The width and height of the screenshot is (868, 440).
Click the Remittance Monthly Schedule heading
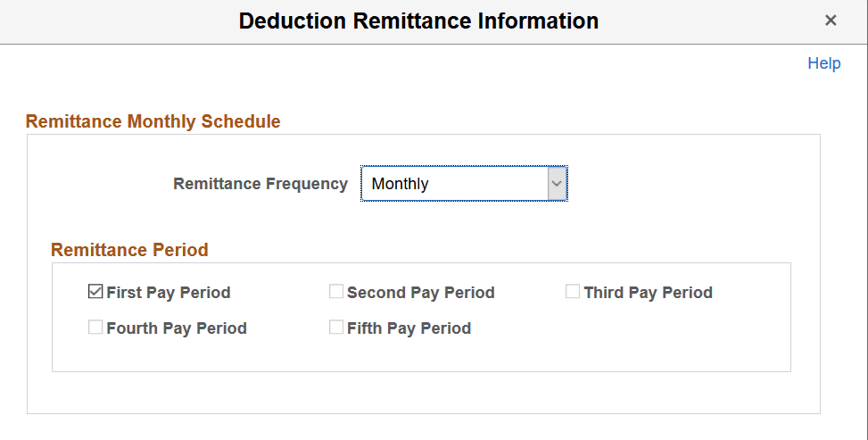coord(153,121)
